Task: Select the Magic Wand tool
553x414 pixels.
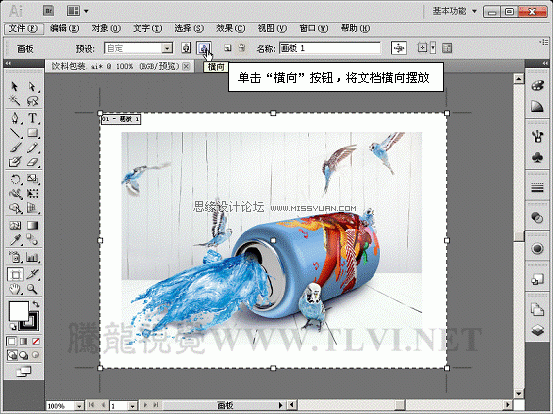Action: coord(15,101)
